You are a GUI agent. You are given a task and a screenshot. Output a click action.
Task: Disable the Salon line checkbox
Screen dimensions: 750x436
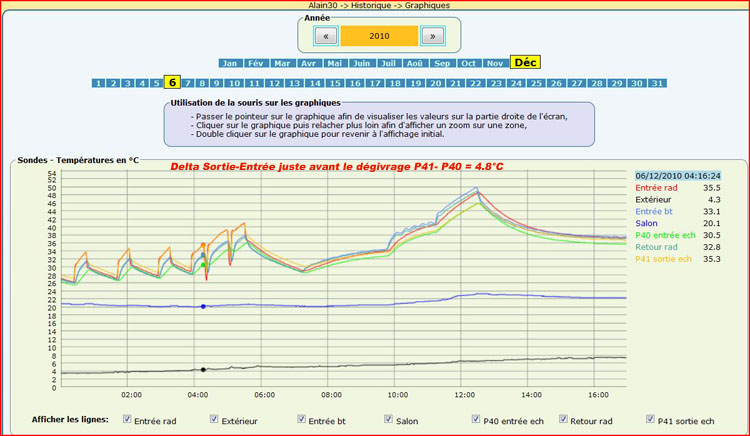(x=389, y=420)
